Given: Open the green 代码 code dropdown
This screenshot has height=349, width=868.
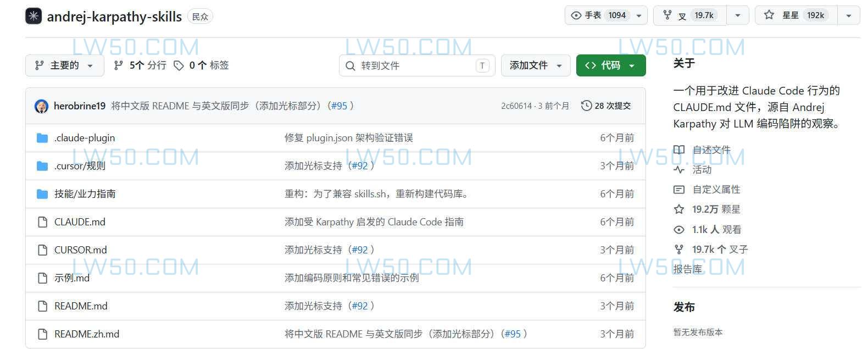Looking at the screenshot, I should [611, 65].
